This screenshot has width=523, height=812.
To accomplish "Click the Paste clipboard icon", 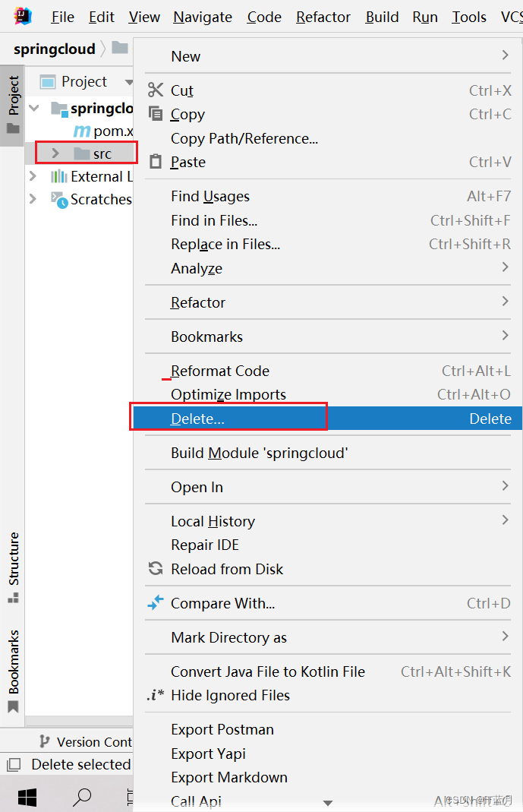I will tap(156, 162).
